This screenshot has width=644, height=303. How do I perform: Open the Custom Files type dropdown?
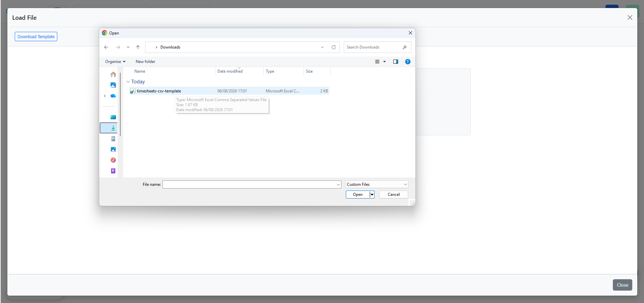pyautogui.click(x=377, y=184)
